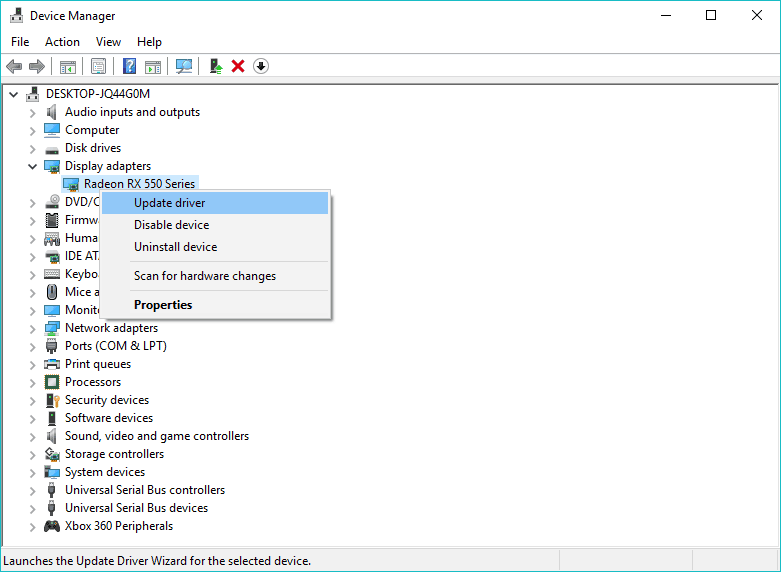Select the Xbox 360 Peripherals label
Viewport: 781px width, 572px height.
pyautogui.click(x=119, y=526)
